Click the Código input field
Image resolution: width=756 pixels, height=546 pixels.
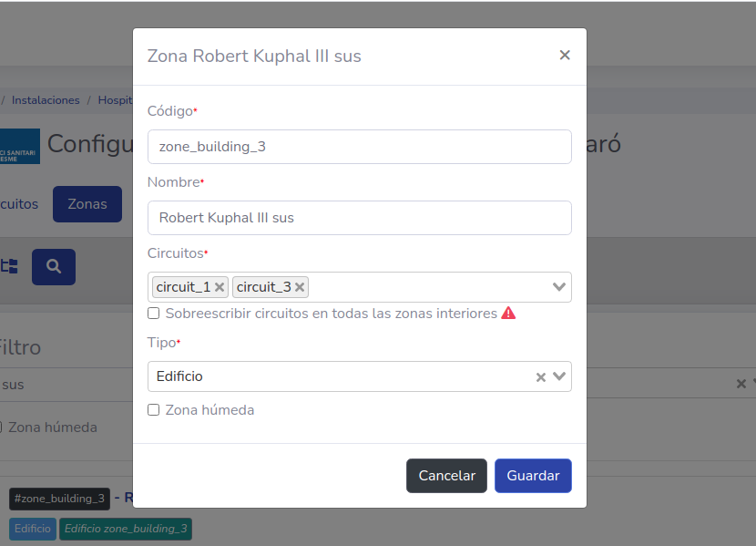click(359, 146)
